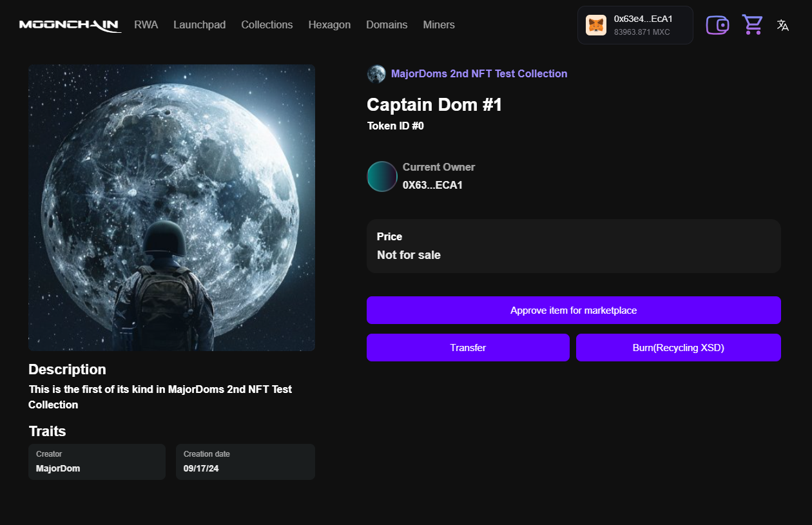Viewport: 812px width, 525px height.
Task: Click the MetaMask fox icon
Action: (595, 25)
